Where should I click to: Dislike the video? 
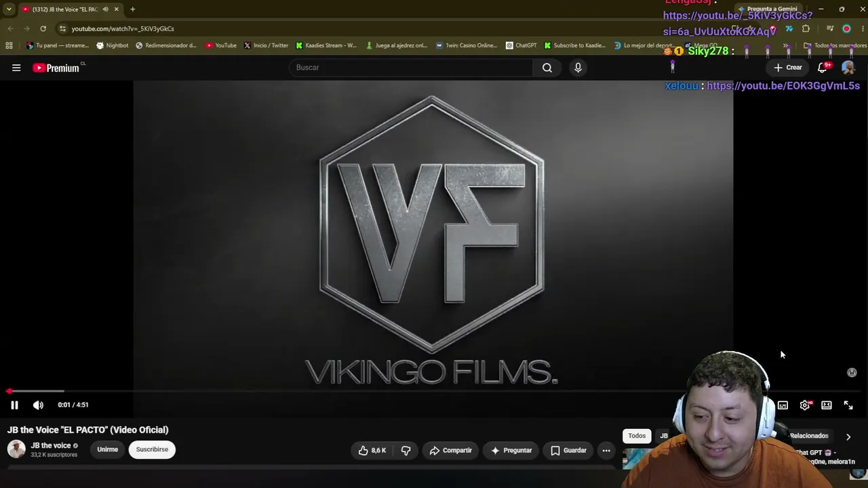[x=406, y=450]
